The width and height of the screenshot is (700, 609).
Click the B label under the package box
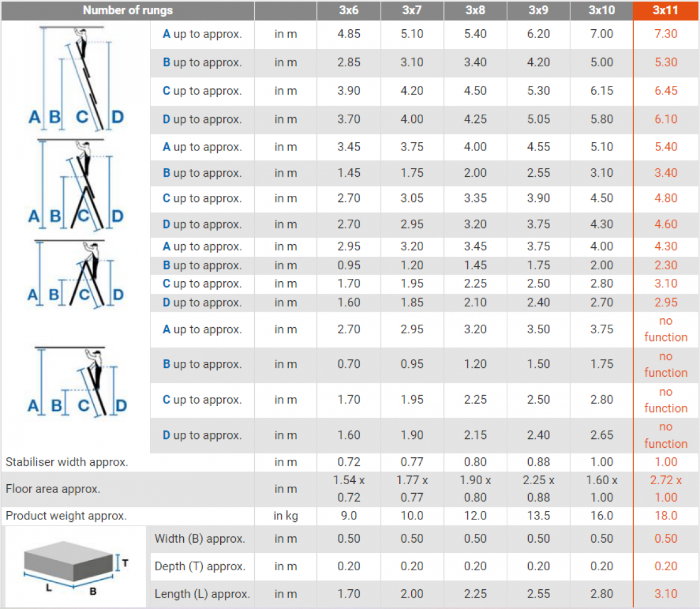[93, 591]
